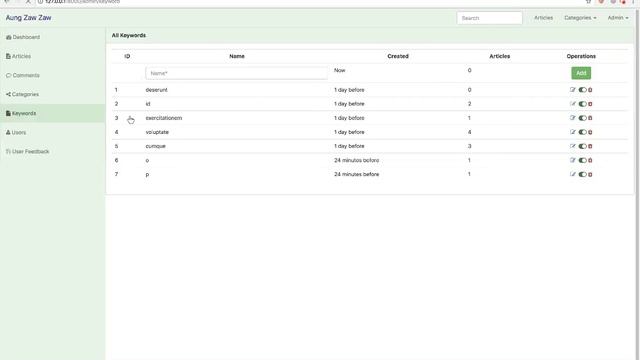
Task: Click the Created column header
Action: pyautogui.click(x=398, y=56)
